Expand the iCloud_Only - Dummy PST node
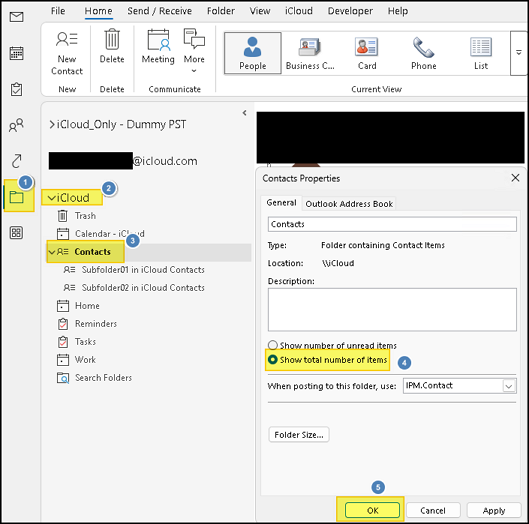529x524 pixels. pos(52,125)
